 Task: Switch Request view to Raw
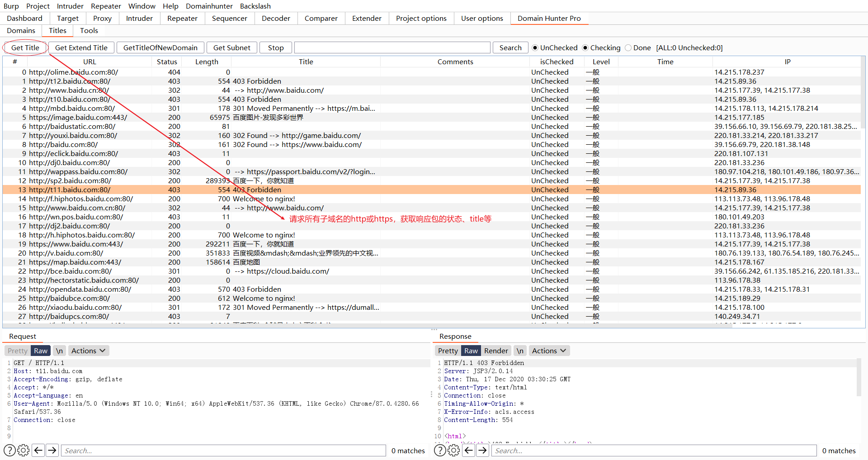tap(41, 351)
